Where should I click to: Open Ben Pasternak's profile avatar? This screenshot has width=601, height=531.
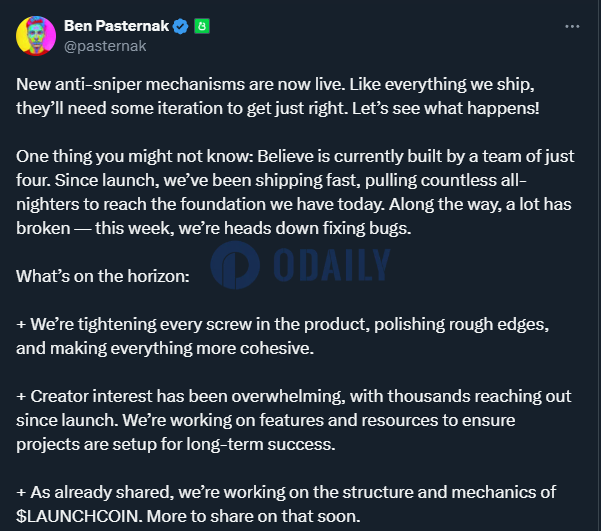[x=36, y=36]
